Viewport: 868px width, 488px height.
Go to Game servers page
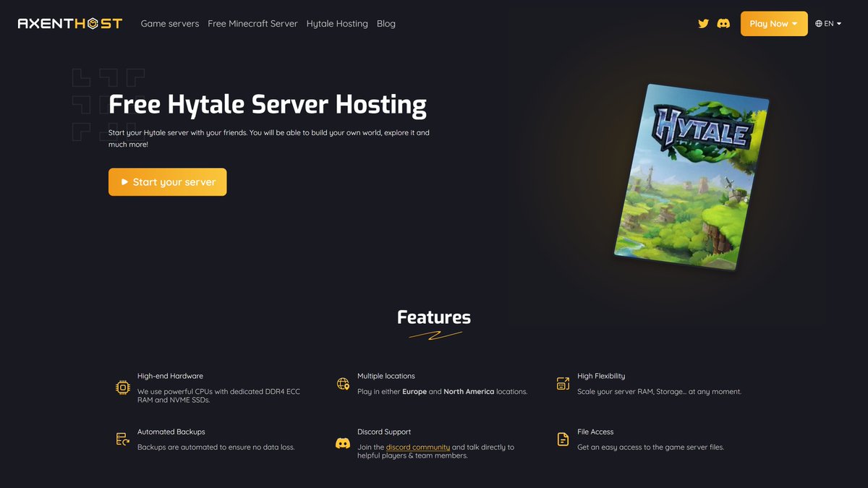pos(170,23)
